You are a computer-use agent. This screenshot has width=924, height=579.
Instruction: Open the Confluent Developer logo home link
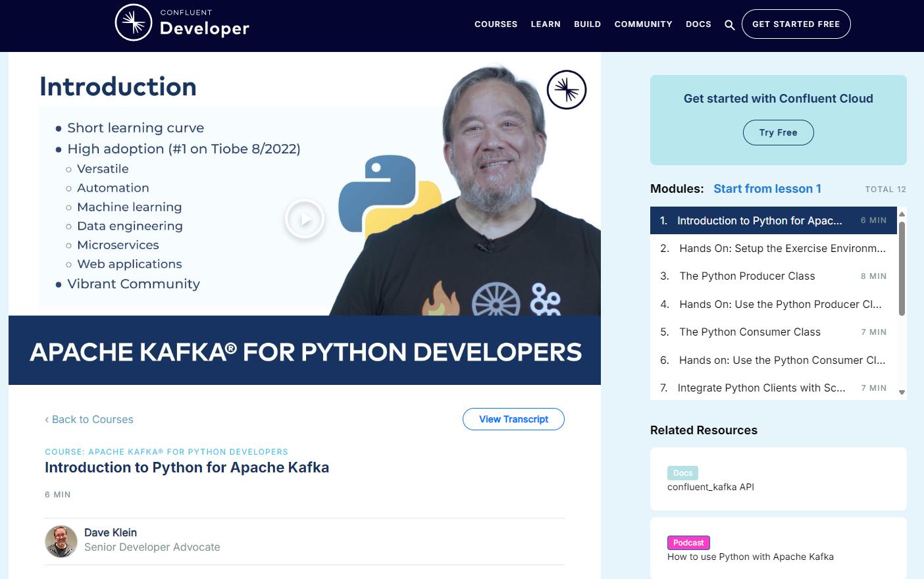point(182,22)
